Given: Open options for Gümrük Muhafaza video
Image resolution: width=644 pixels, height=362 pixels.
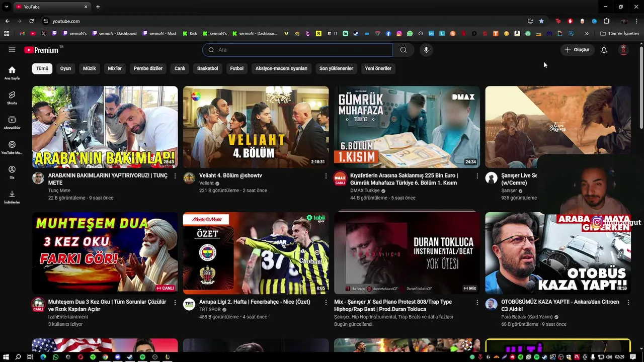Looking at the screenshot, I should [477, 176].
